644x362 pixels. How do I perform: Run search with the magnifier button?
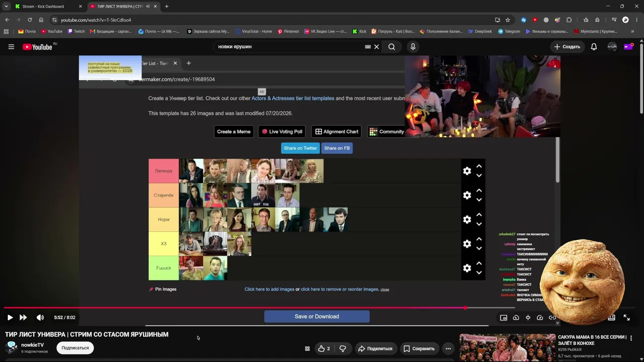[391, 47]
